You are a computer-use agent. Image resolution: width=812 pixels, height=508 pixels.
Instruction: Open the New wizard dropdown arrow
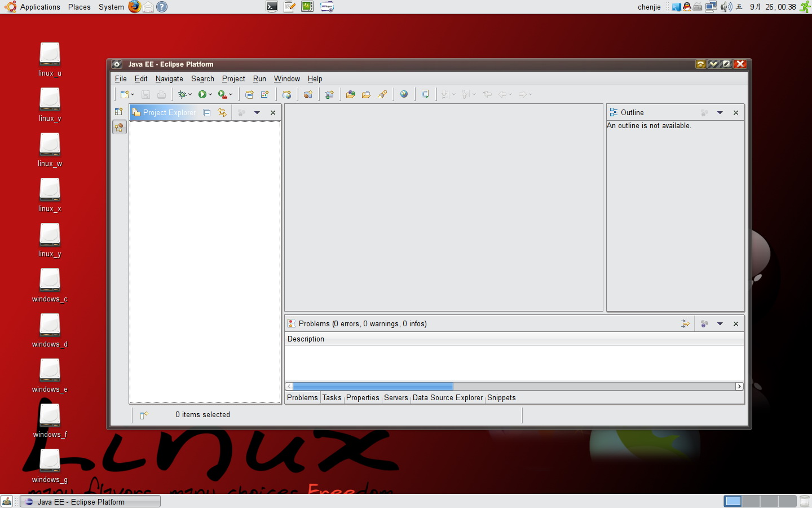point(133,94)
